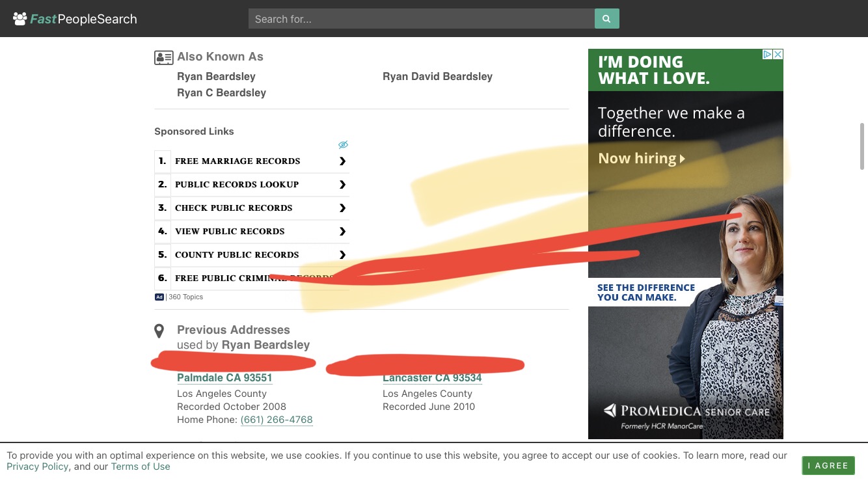868x488 pixels.
Task: Open the Palmdale CA 93551 address
Action: 224,378
